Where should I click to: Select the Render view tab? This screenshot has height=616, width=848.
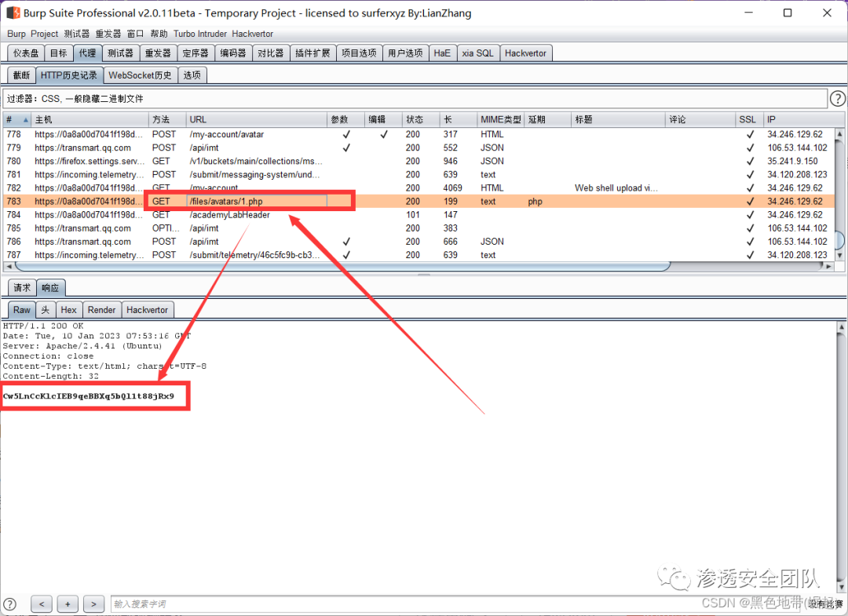[101, 310]
